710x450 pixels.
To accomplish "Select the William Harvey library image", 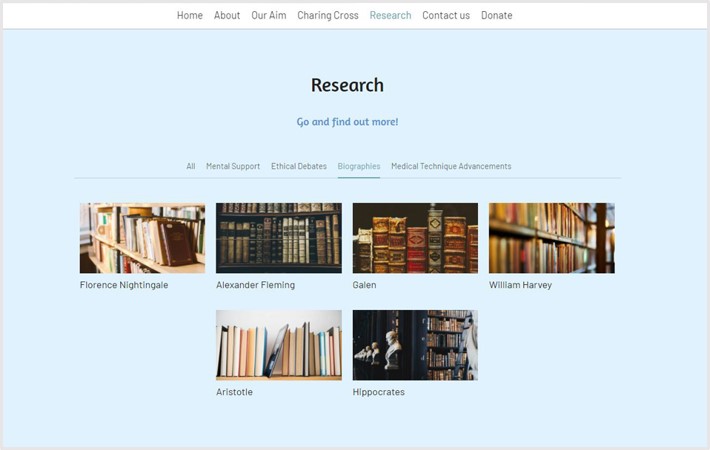I will point(551,238).
